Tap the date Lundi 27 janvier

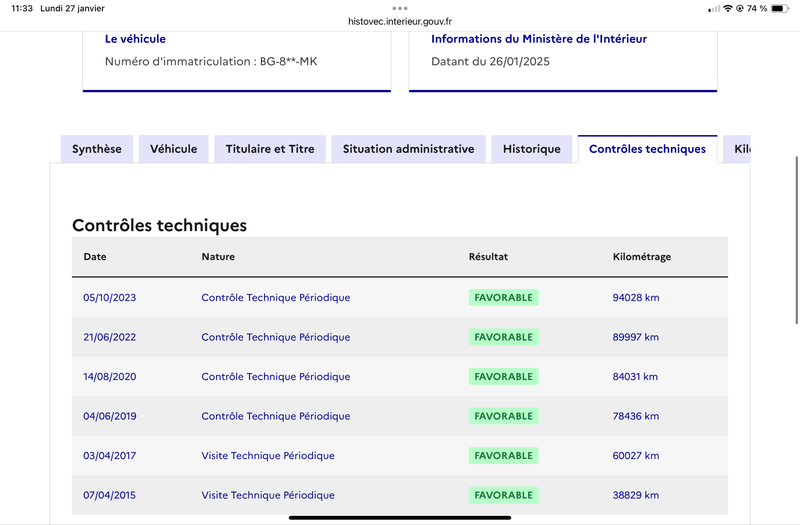[x=72, y=8]
